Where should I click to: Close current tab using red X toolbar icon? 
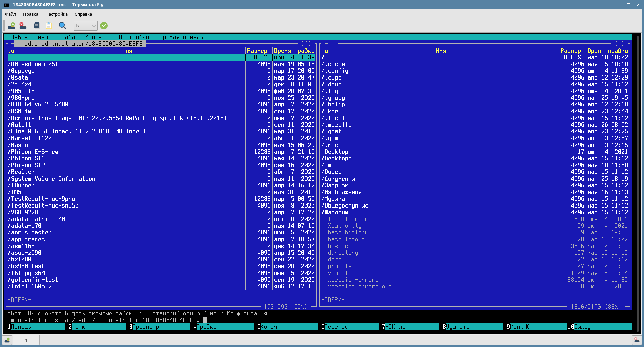pyautogui.click(x=23, y=26)
